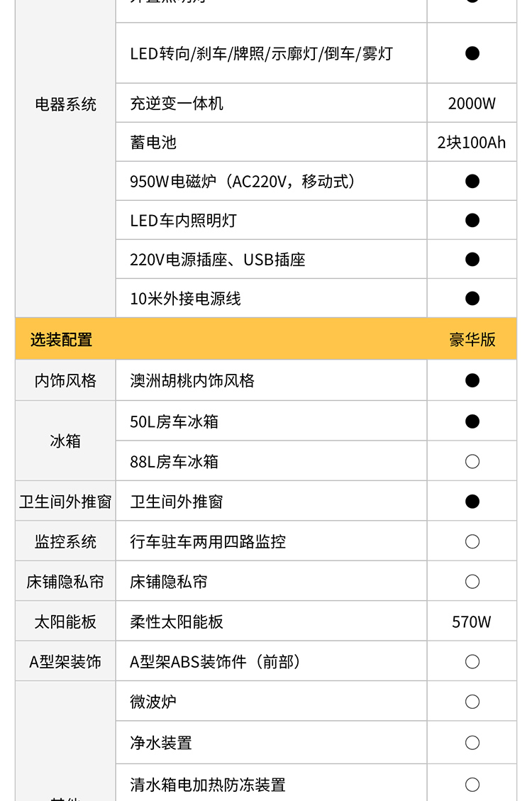
Task: Select the empty circle for 88L房车冰箱
Action: [472, 462]
